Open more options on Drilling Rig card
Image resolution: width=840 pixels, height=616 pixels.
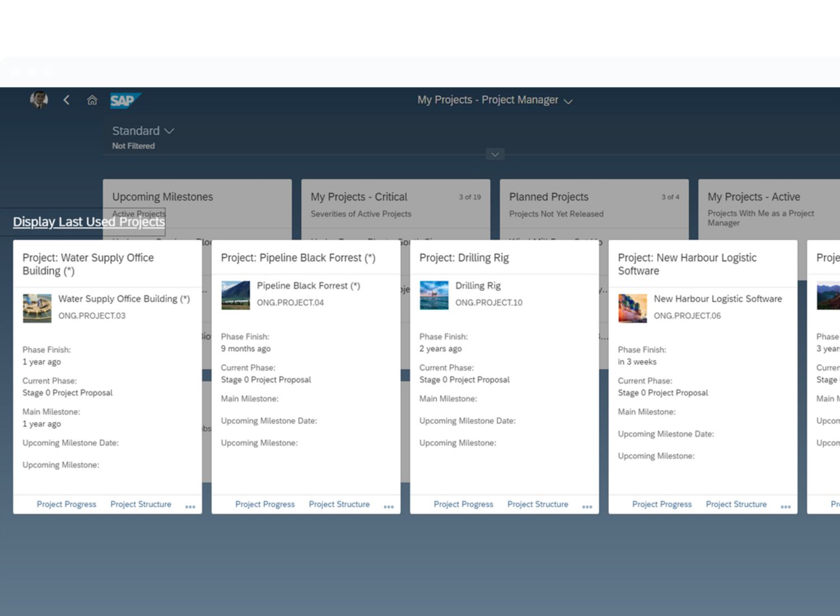pyautogui.click(x=587, y=506)
